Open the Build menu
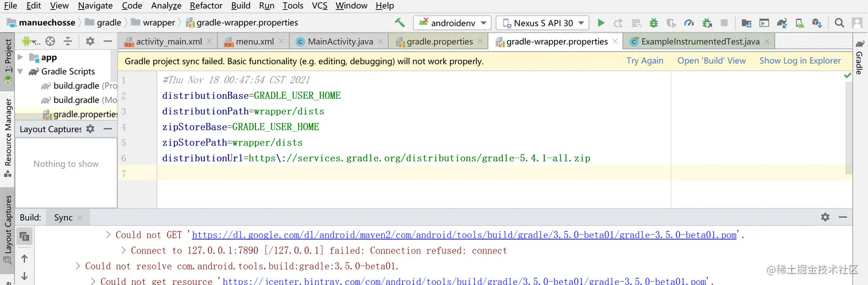Screen dimensions: 868x285 click(x=241, y=6)
